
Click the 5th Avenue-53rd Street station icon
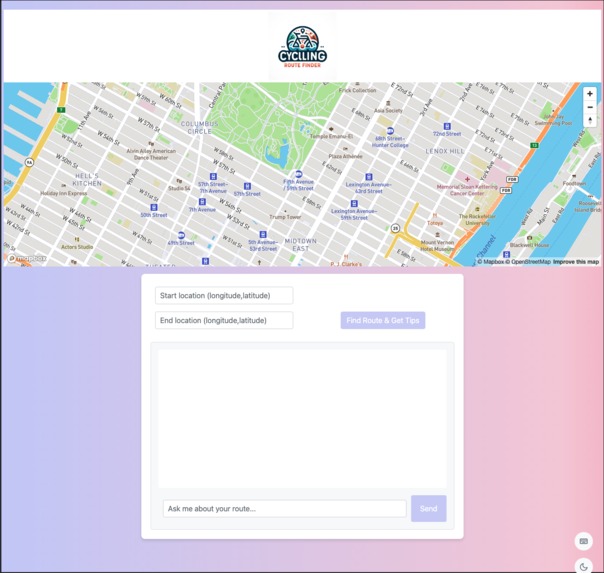pyautogui.click(x=263, y=234)
